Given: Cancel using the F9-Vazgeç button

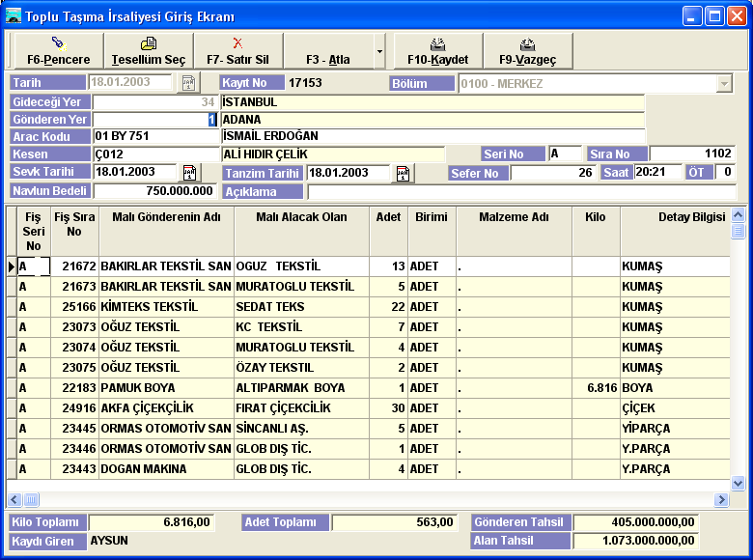Looking at the screenshot, I should tap(528, 51).
